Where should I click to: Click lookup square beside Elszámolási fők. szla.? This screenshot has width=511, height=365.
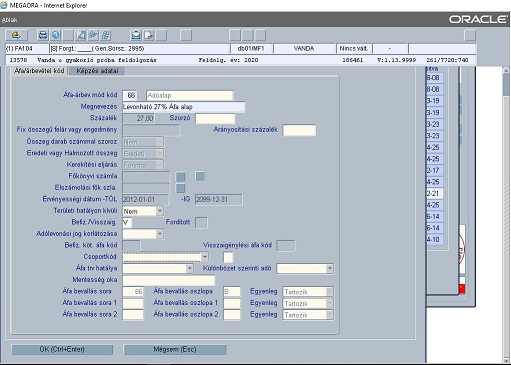tap(180, 188)
